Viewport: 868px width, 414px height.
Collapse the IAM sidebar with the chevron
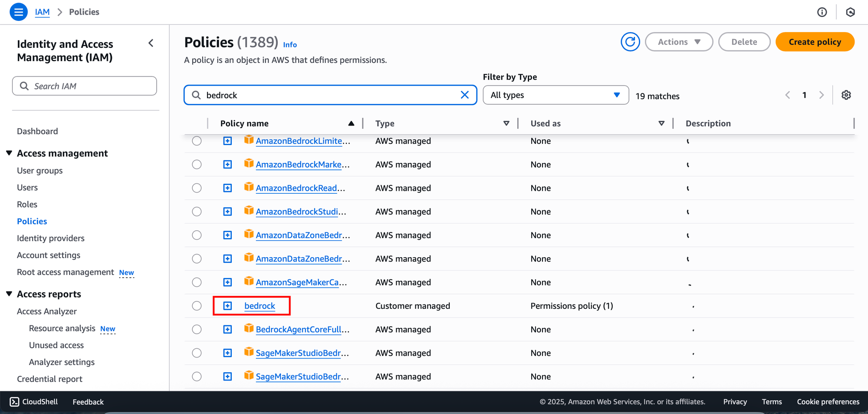coord(151,43)
